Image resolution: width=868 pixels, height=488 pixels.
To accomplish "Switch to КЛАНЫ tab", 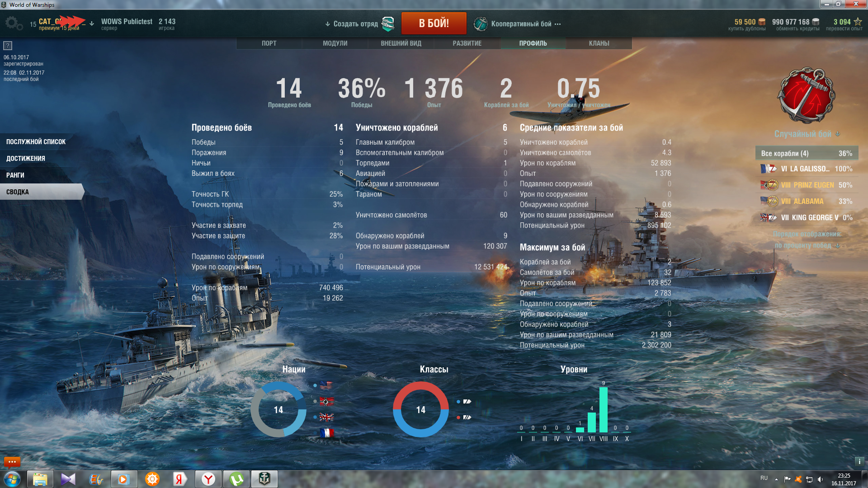I will pos(599,43).
